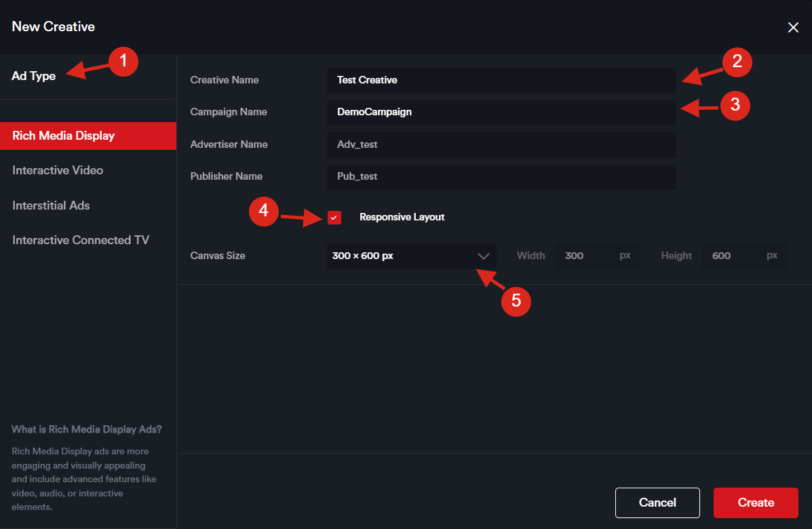Click the Advertiser Name field

(501, 144)
